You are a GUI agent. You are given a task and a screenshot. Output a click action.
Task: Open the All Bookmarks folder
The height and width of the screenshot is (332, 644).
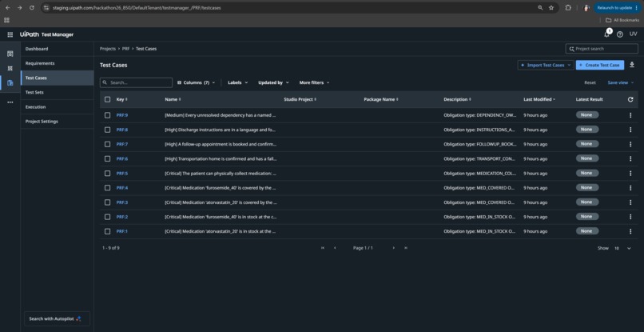click(622, 20)
